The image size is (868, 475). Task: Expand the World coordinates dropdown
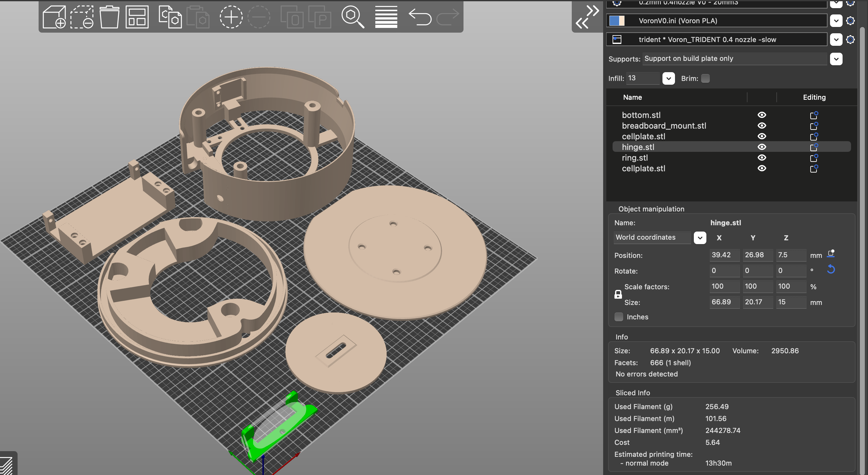pos(700,237)
